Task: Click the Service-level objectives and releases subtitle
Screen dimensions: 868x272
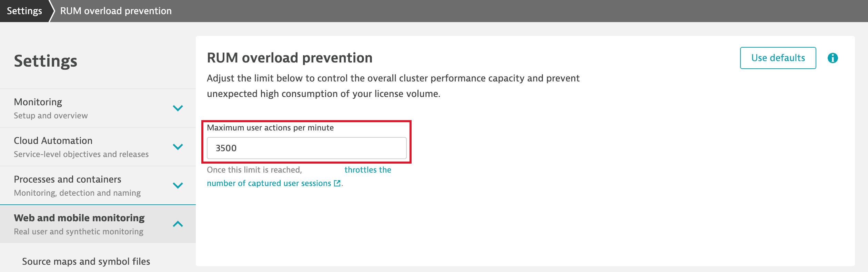Action: click(81, 154)
